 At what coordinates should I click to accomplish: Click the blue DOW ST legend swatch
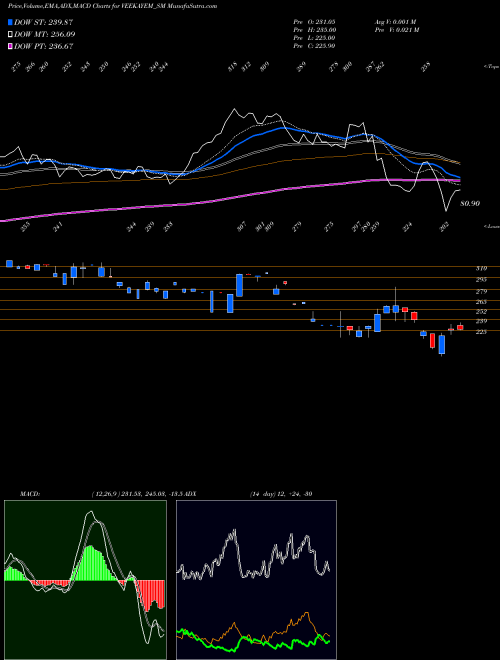tap(11, 22)
